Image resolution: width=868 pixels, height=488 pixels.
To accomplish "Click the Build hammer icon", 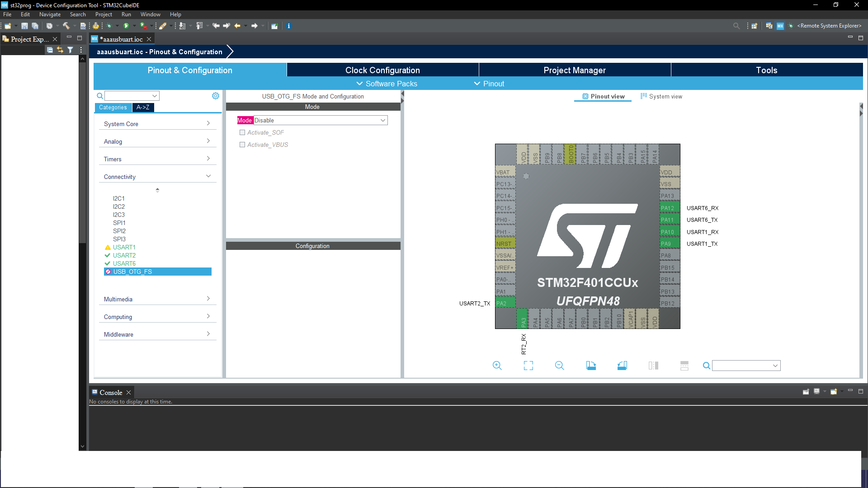I will click(66, 26).
